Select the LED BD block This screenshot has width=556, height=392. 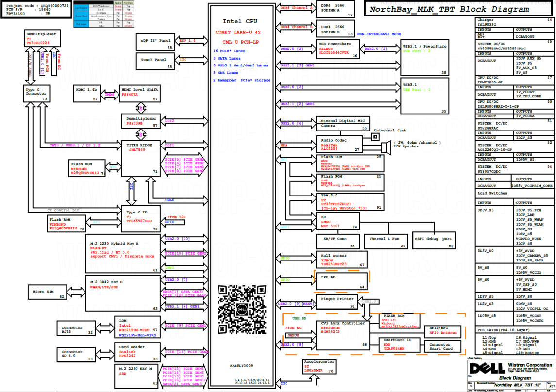click(341, 281)
